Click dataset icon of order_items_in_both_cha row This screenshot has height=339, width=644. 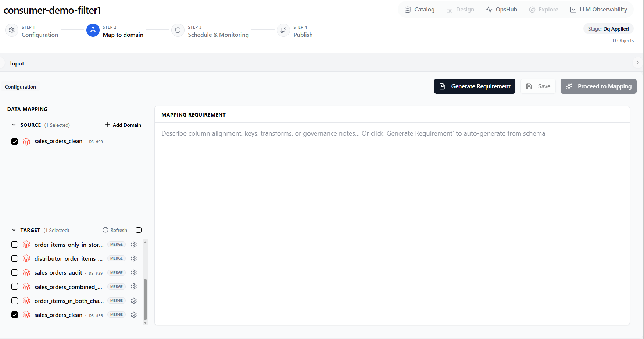click(x=26, y=301)
